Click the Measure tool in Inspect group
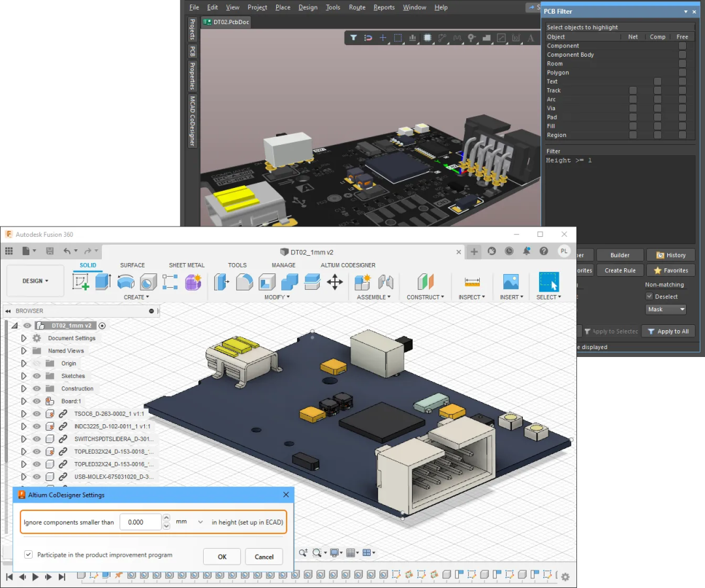705x588 pixels. [472, 282]
